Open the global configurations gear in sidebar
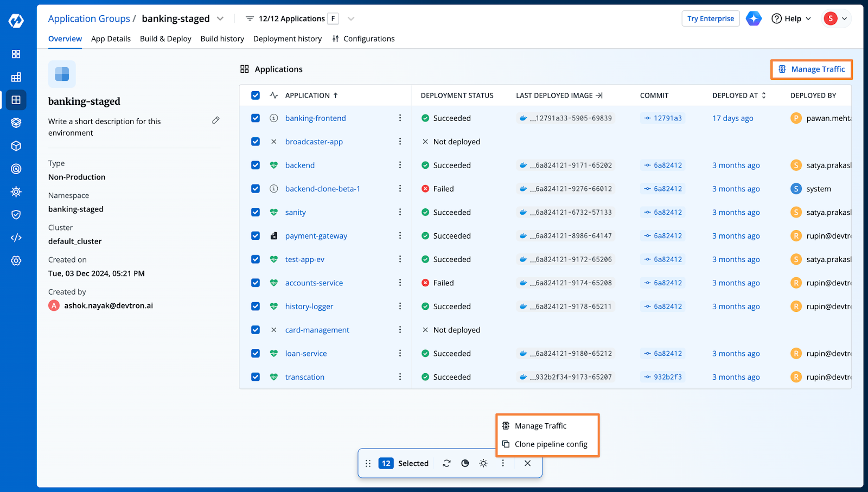 point(16,260)
